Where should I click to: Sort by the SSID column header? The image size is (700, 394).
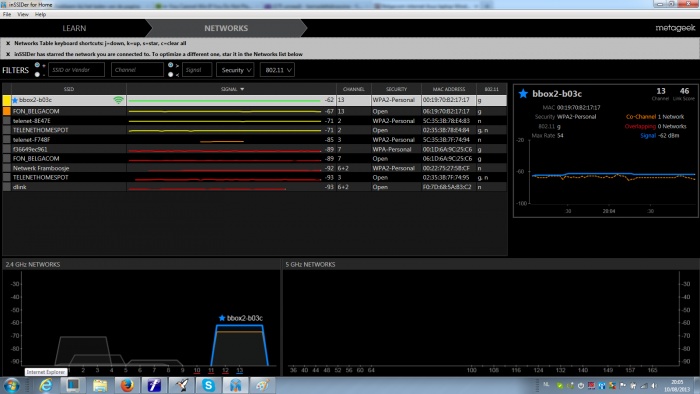(x=69, y=89)
